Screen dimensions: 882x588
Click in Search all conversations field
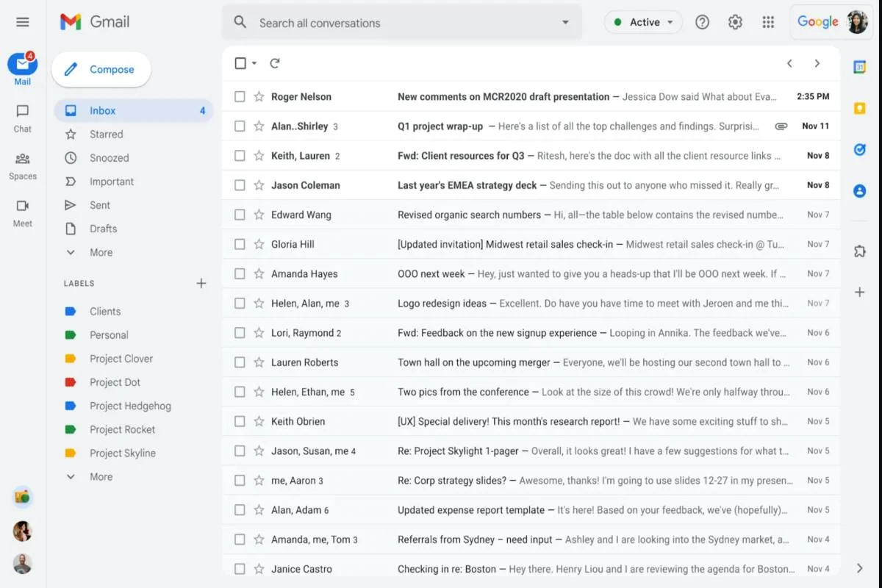402,22
